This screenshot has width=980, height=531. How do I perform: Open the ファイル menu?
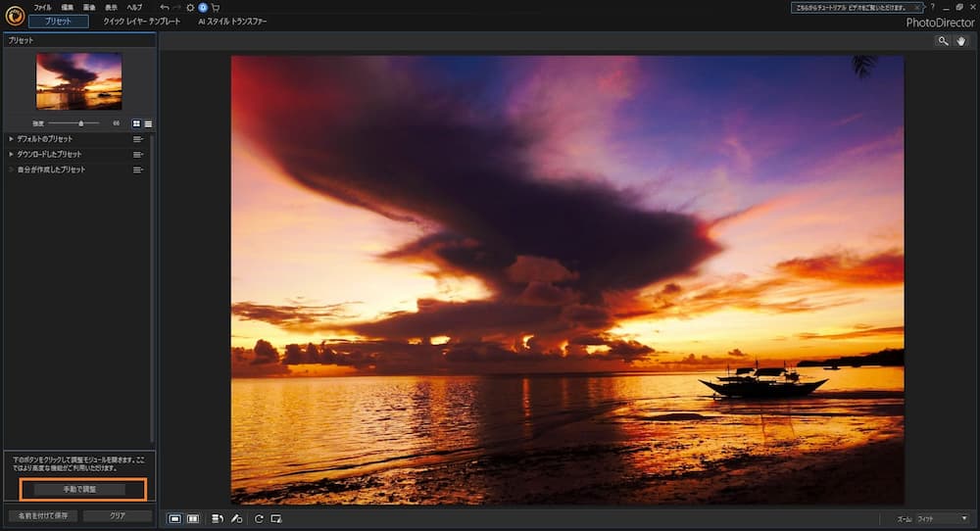pos(42,8)
